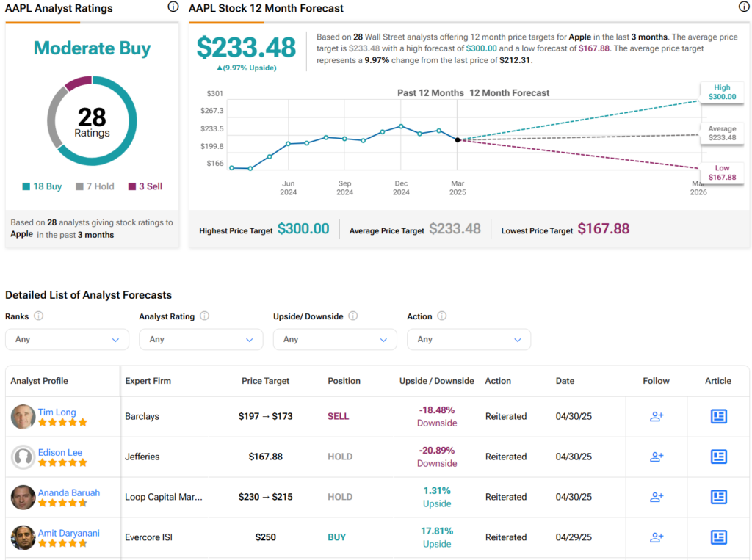Click the 3 Sell legend entry
Screen dimensions: 752x560
click(145, 186)
